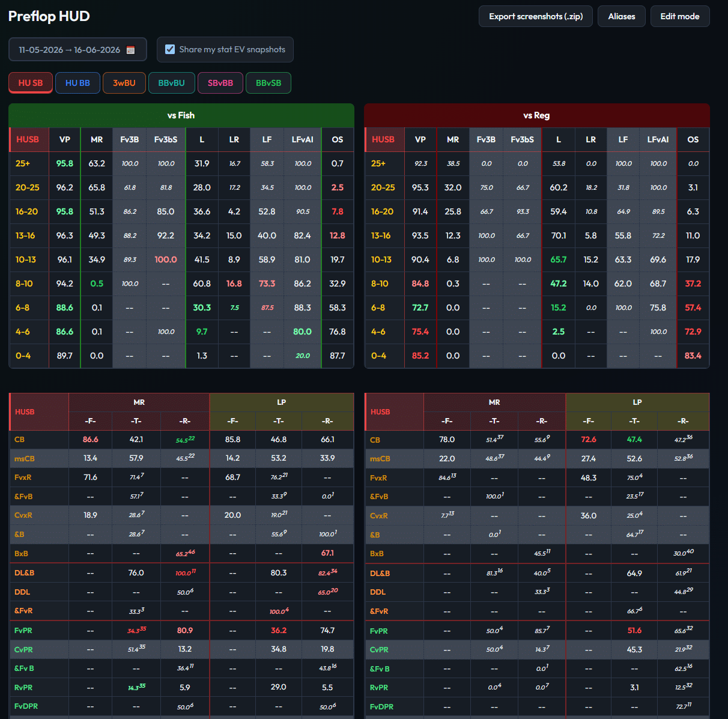Click the date range 11-05-2026 → 16-06-2026 field
This screenshot has height=719, width=728.
point(77,50)
